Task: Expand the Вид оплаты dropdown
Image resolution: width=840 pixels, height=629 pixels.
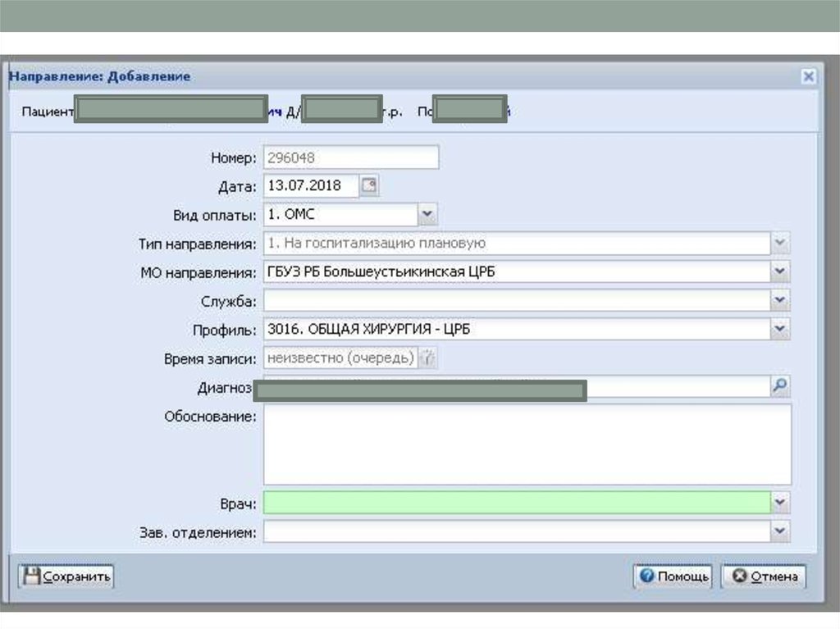Action: click(427, 215)
